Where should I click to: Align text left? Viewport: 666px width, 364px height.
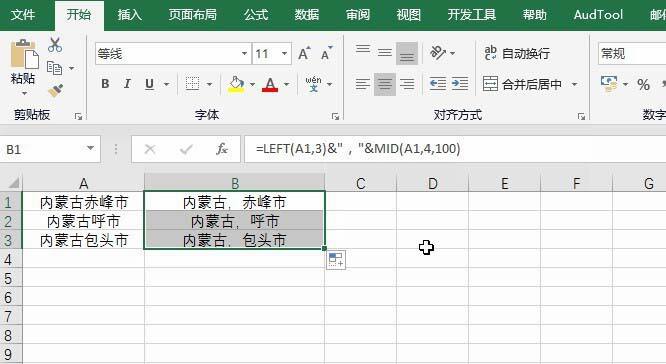tap(363, 84)
